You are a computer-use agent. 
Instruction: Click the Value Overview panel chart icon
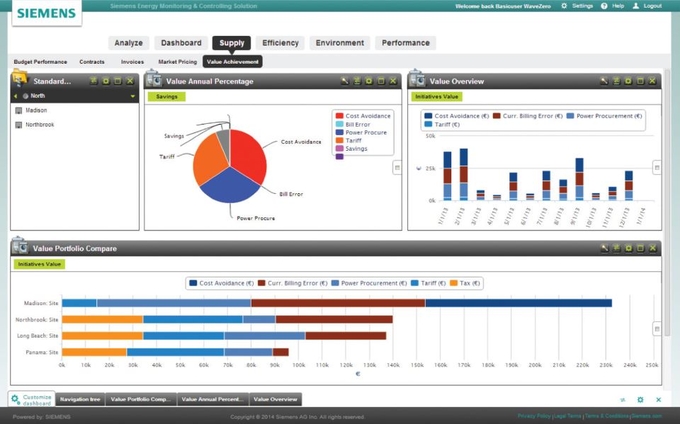pos(418,81)
